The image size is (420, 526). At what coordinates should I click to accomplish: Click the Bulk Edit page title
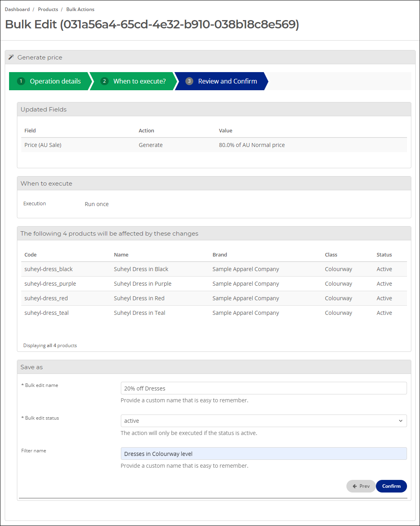[x=152, y=24]
